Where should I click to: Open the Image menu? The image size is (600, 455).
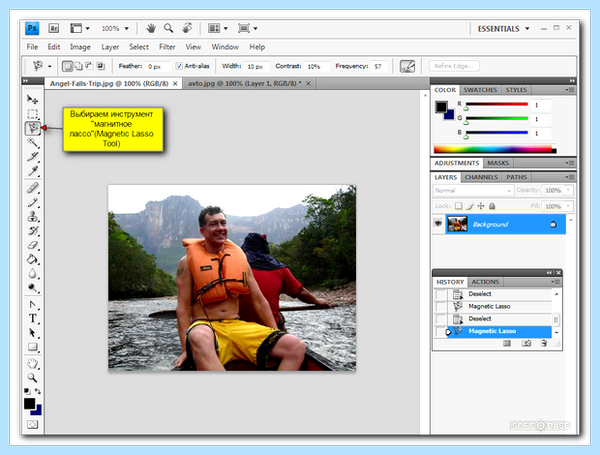coord(80,47)
